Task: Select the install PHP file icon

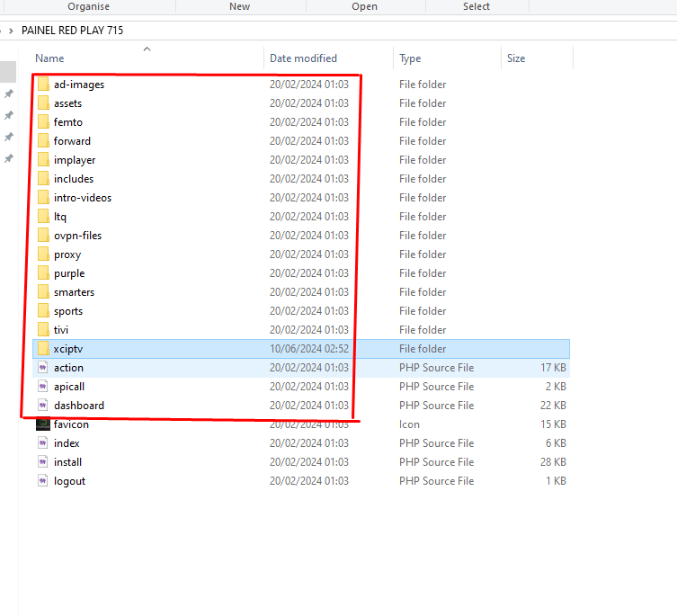Action: pos(42,462)
